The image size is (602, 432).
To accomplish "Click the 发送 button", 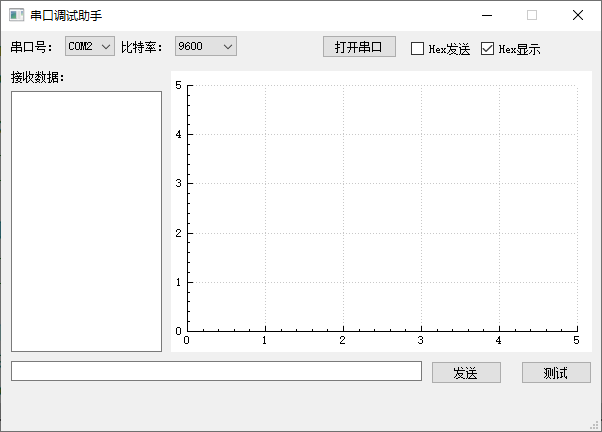I will click(x=466, y=372).
